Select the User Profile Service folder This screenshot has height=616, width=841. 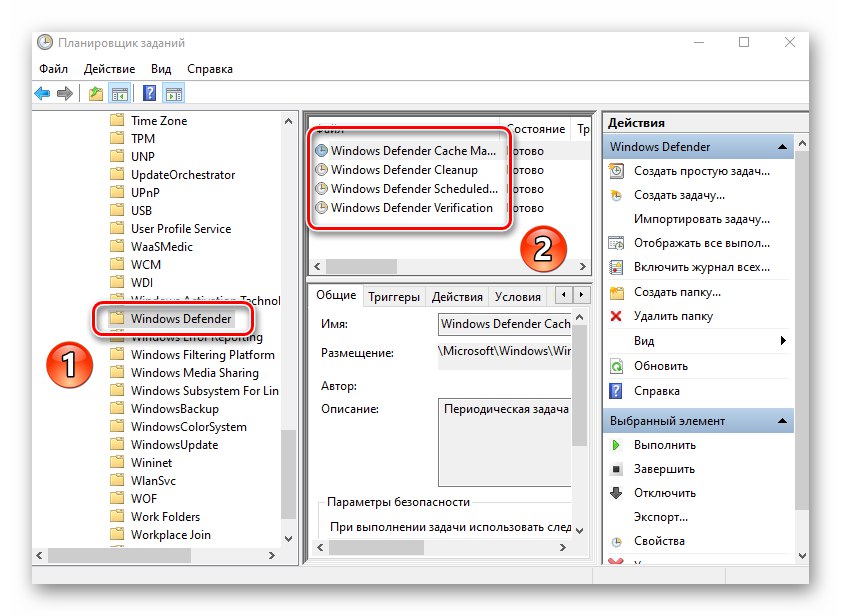[181, 229]
